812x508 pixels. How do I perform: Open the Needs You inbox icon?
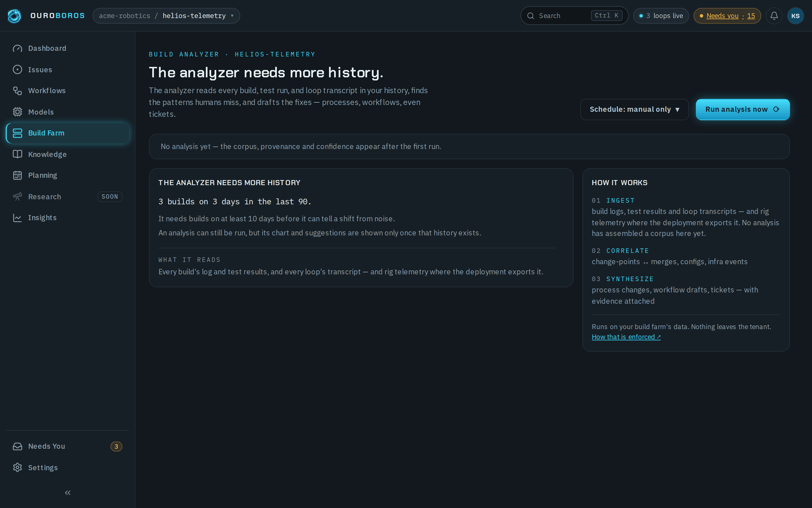[17, 446]
